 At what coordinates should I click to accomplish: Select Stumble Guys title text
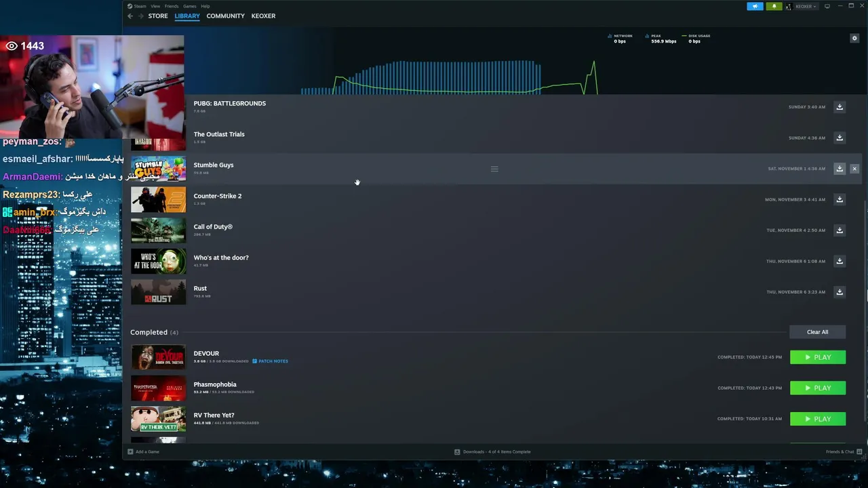(x=214, y=165)
